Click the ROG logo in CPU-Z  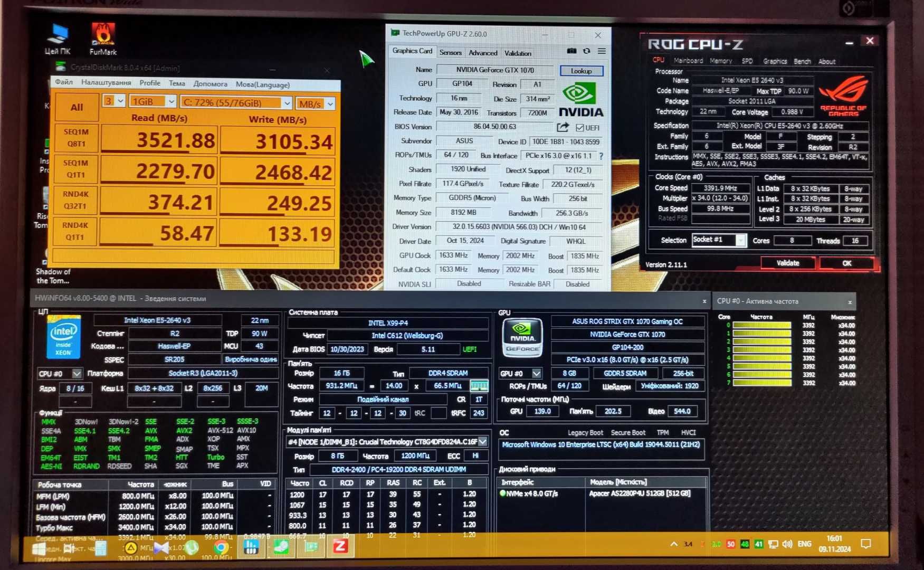(843, 96)
